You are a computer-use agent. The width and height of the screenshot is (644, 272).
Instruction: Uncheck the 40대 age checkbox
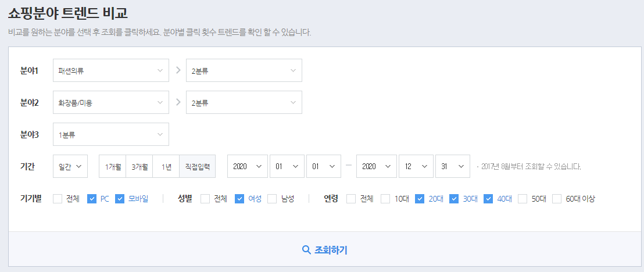click(x=488, y=199)
